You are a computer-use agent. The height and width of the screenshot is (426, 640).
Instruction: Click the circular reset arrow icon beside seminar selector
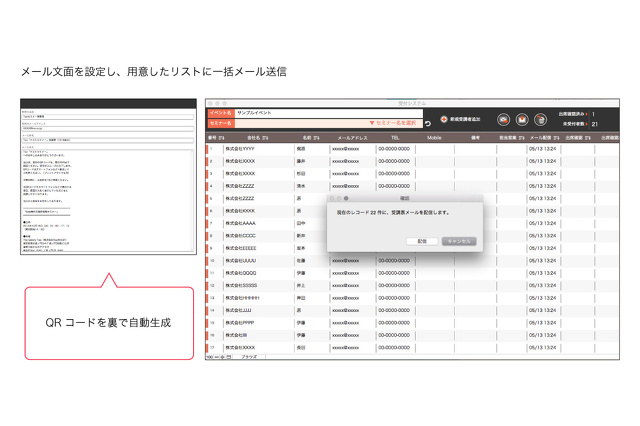coord(428,123)
